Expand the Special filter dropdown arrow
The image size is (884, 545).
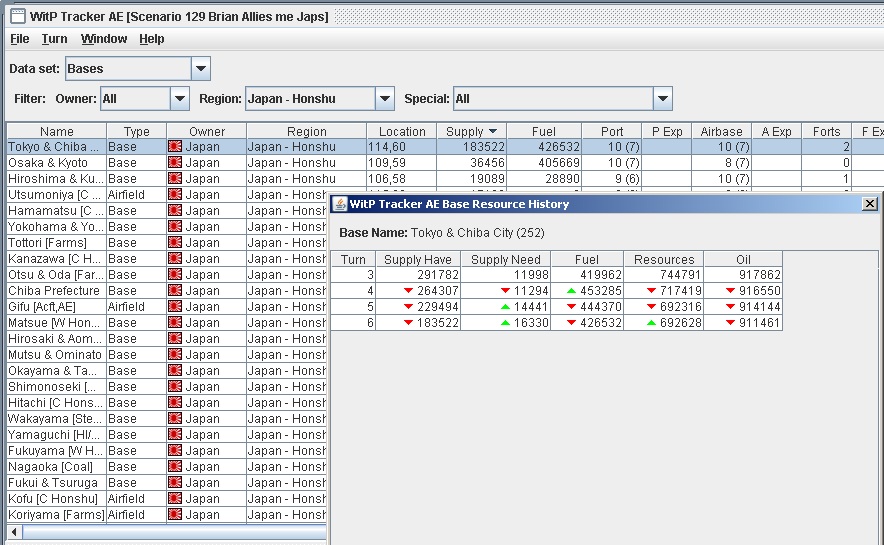click(663, 99)
